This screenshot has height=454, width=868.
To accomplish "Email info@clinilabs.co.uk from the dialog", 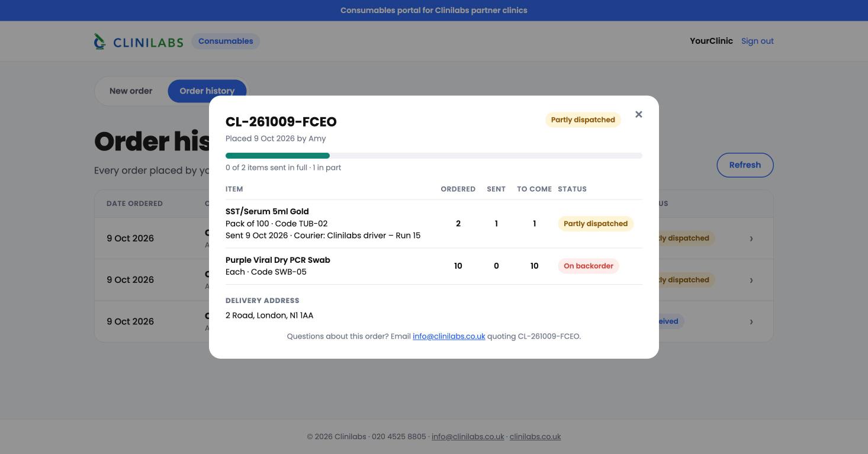I will coord(449,336).
